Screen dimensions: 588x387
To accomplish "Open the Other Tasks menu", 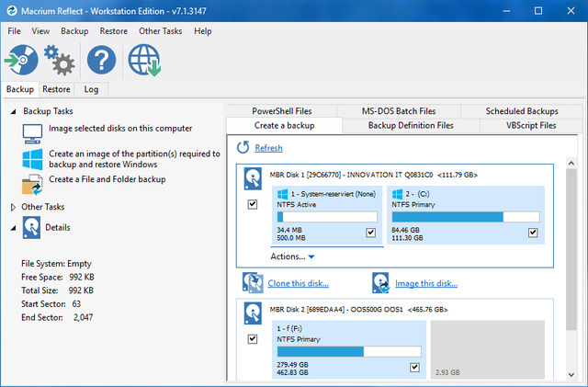I will tap(161, 30).
